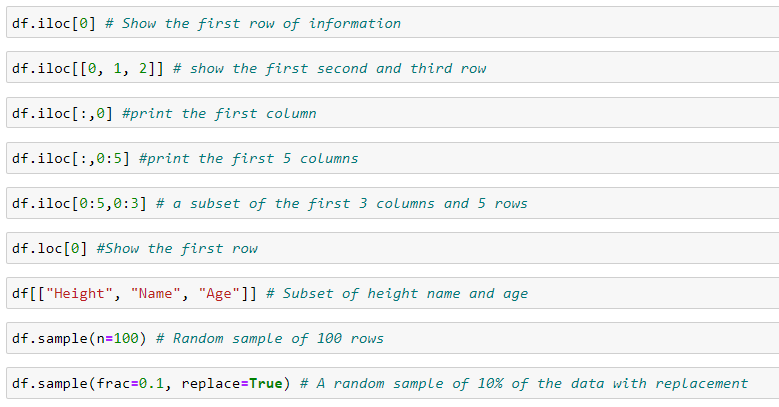Image resolution: width=779 pixels, height=407 pixels.
Task: Click the "show the first second and third row" comment
Action: click(329, 68)
